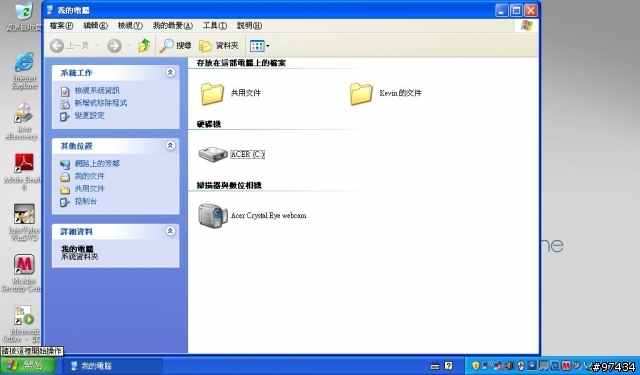Select the Acer eRecovery desktop icon
This screenshot has width=640, height=375.
click(22, 122)
